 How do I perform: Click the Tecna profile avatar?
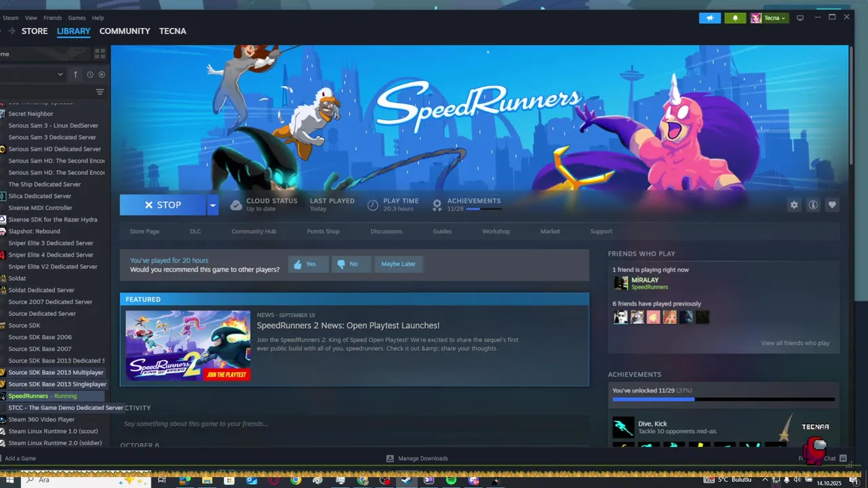pyautogui.click(x=755, y=18)
